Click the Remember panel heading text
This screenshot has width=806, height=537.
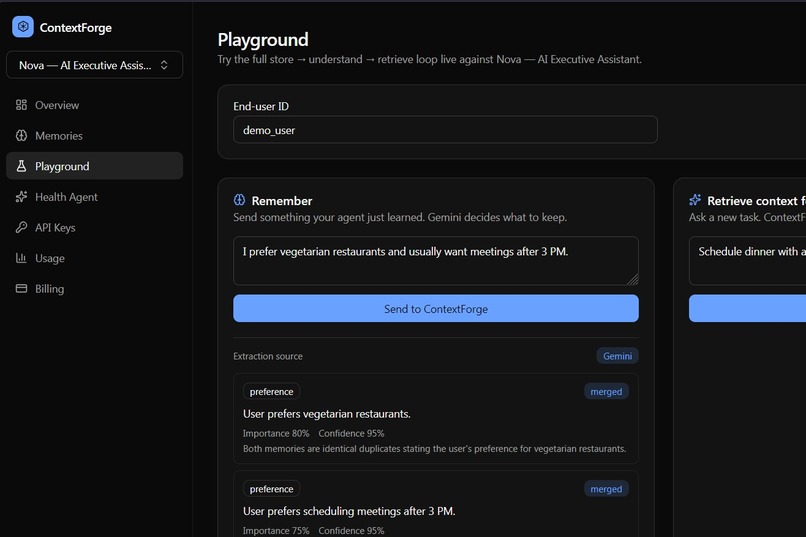[282, 200]
